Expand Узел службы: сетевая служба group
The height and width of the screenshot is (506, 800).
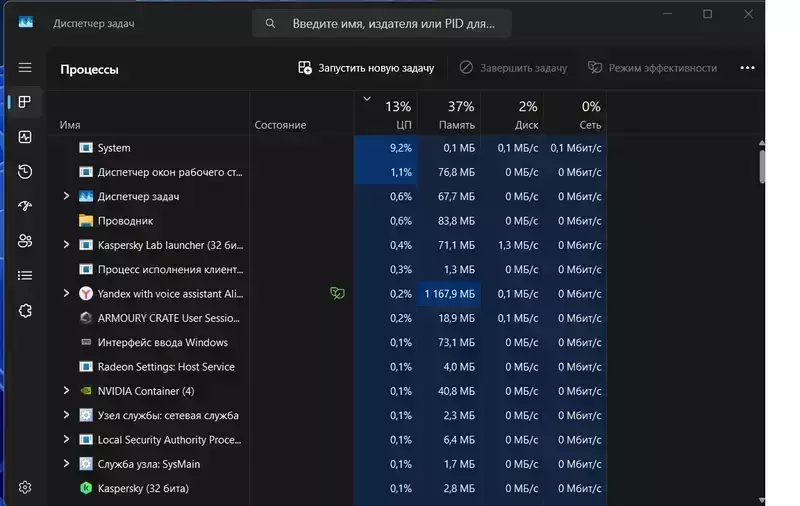coord(66,415)
